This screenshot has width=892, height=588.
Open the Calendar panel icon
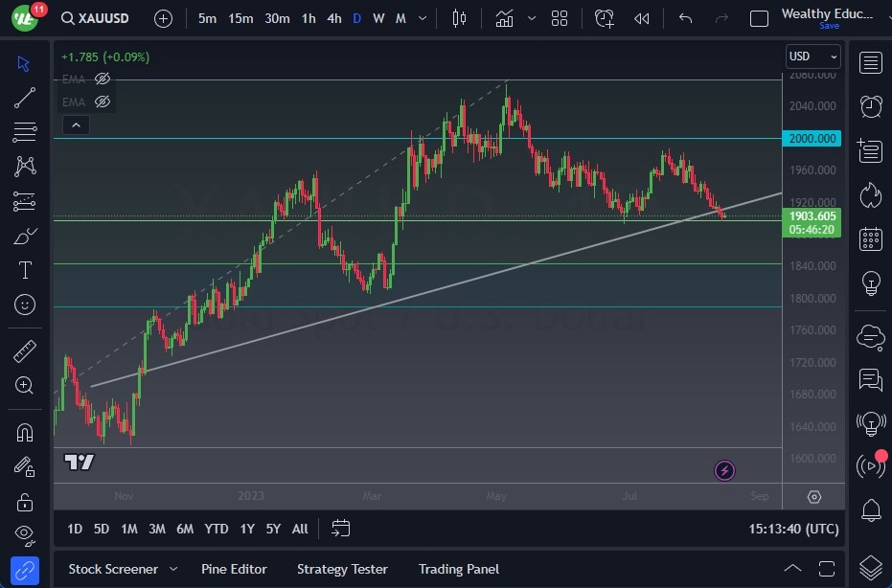click(870, 238)
